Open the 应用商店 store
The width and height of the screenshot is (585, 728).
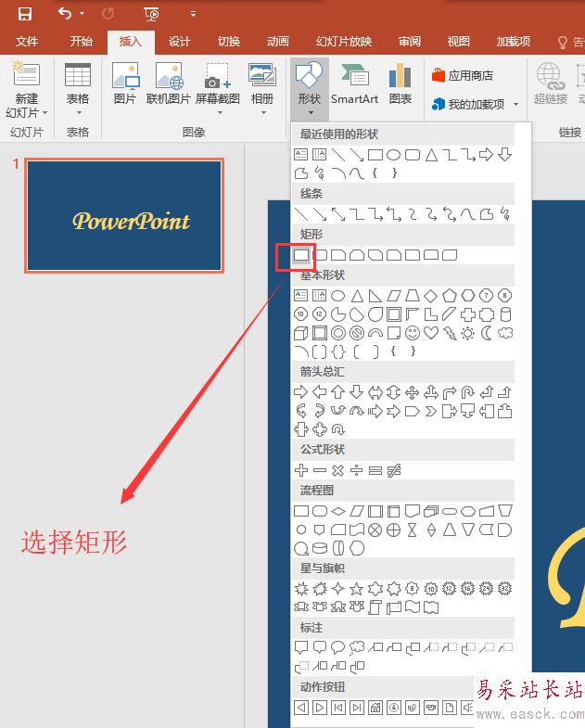(463, 75)
